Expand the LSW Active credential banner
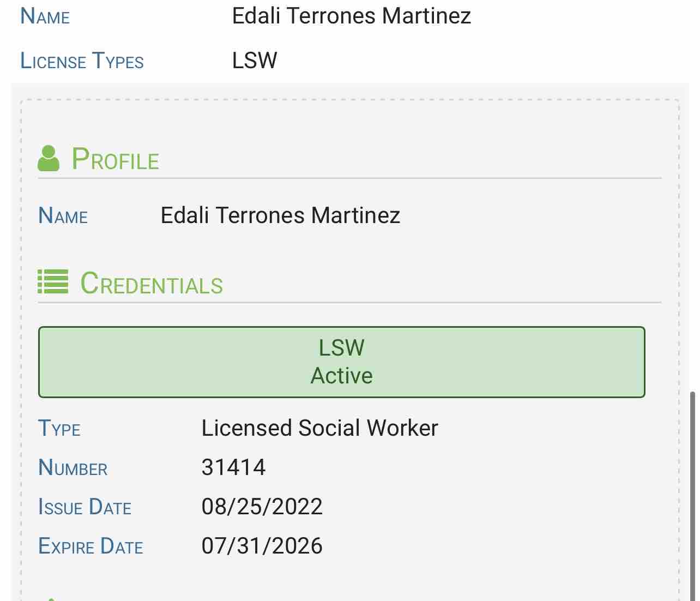 pos(341,362)
